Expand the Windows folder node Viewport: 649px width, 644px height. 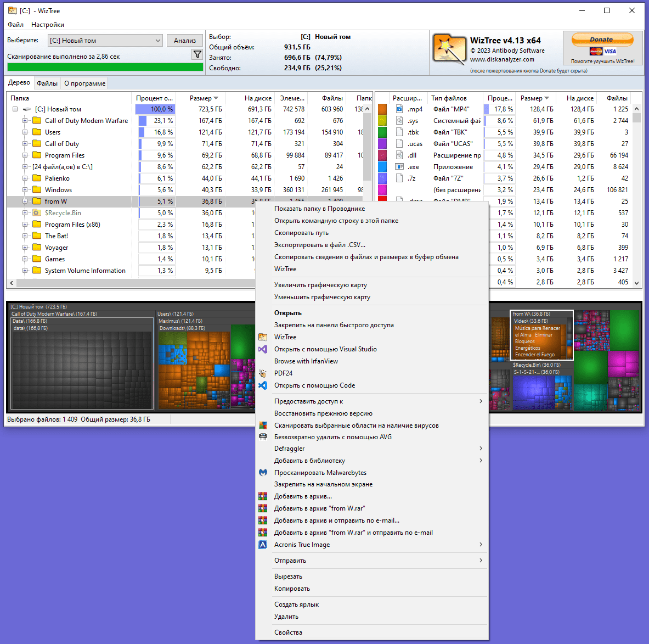point(25,189)
